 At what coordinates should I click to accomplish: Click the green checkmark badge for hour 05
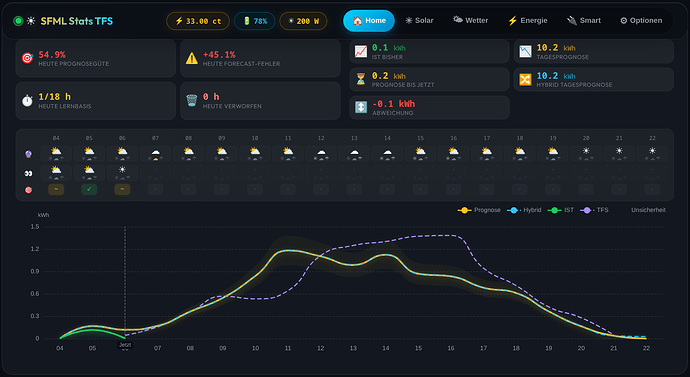tap(89, 189)
